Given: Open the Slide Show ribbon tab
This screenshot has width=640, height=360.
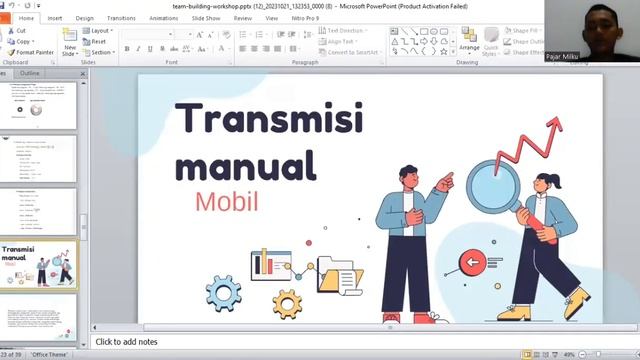Looking at the screenshot, I should [206, 18].
